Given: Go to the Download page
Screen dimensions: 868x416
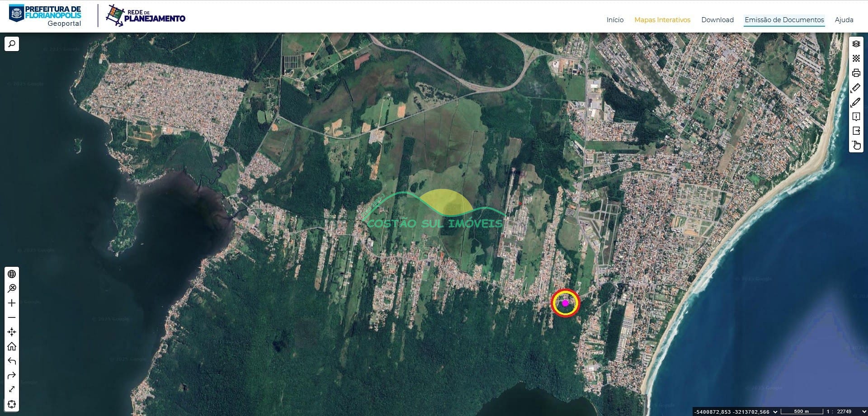Looking at the screenshot, I should click(717, 20).
